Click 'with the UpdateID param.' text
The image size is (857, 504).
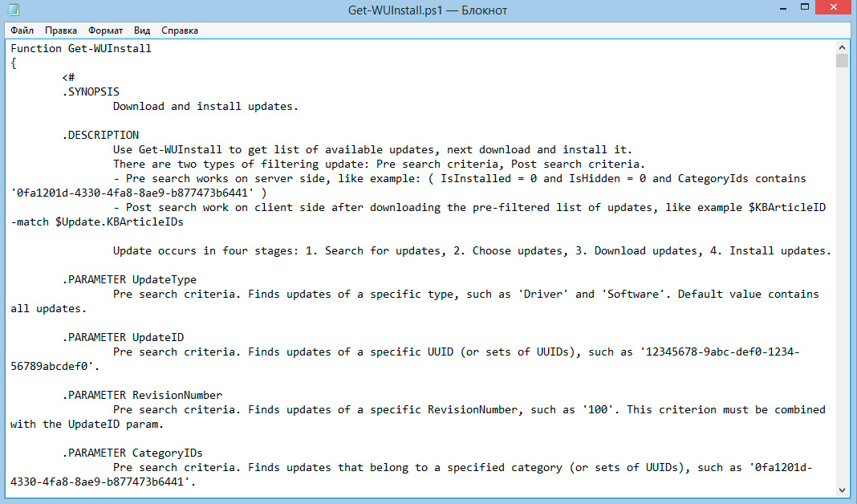coord(87,425)
